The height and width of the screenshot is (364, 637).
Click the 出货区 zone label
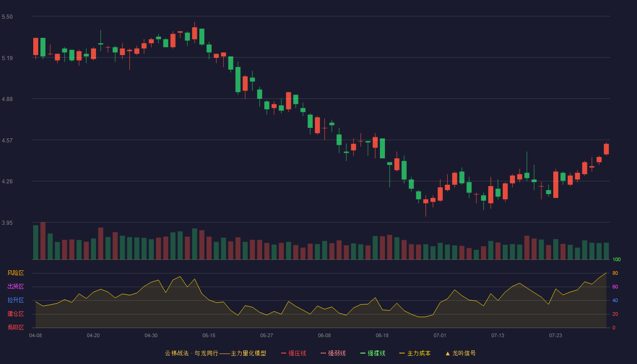click(15, 287)
